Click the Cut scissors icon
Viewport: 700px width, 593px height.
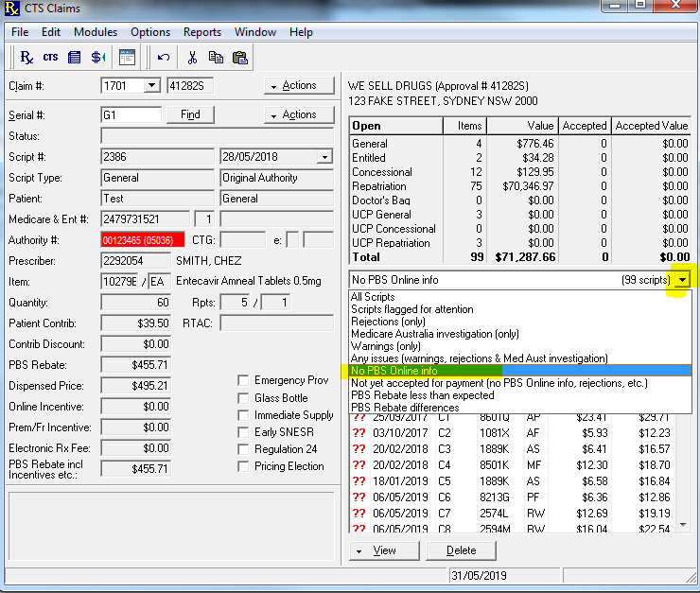(x=192, y=57)
